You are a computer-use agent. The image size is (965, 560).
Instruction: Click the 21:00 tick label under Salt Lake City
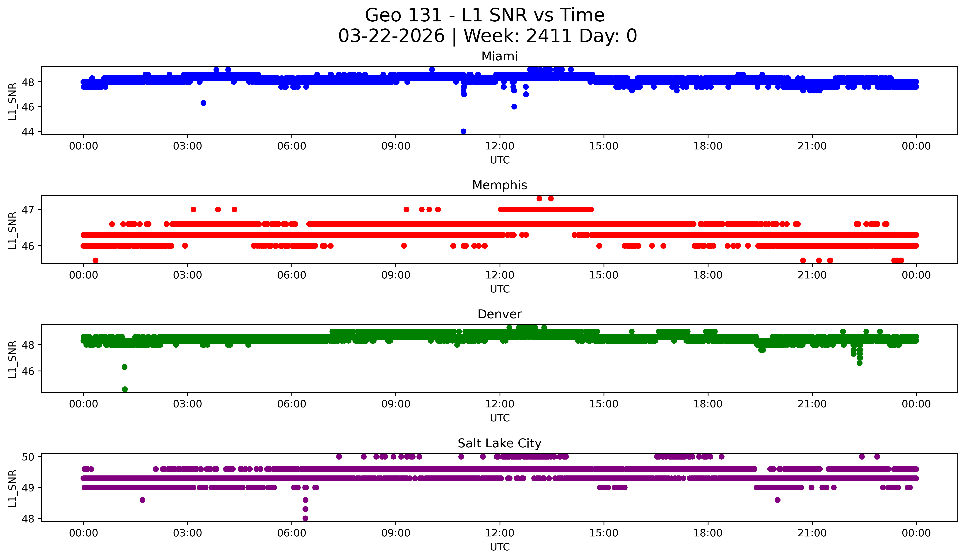pyautogui.click(x=812, y=533)
